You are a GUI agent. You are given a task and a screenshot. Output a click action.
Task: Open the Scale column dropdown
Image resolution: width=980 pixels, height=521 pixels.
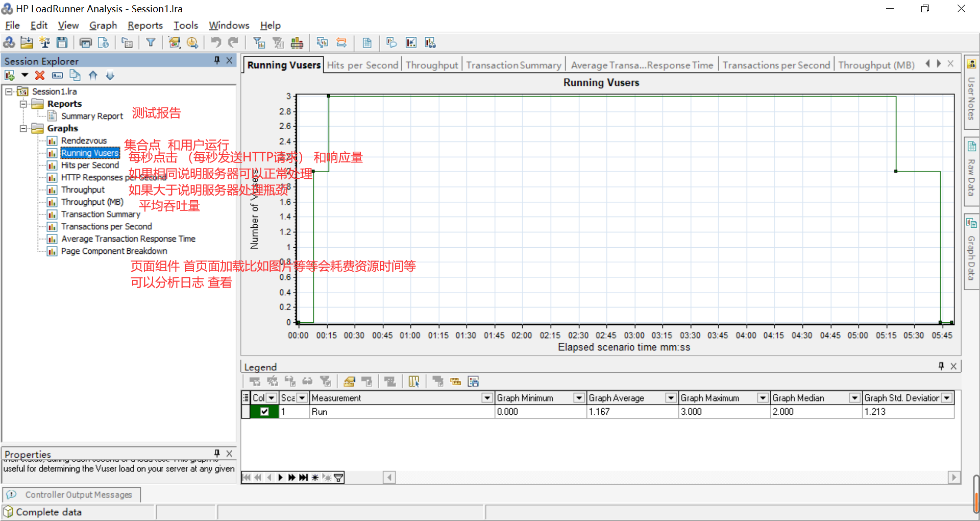pos(302,398)
